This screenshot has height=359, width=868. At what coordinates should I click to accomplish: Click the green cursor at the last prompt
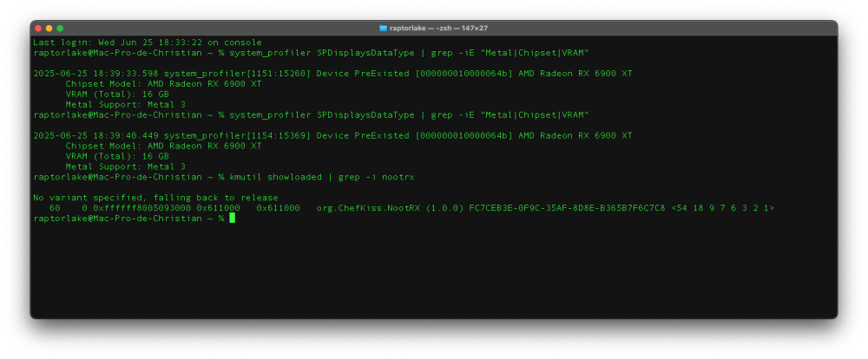pos(232,218)
